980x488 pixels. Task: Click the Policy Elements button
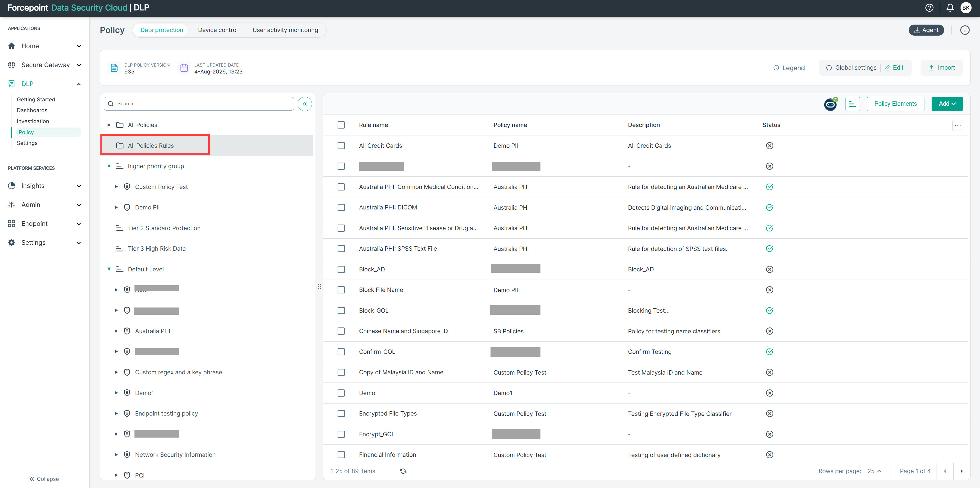click(x=895, y=104)
